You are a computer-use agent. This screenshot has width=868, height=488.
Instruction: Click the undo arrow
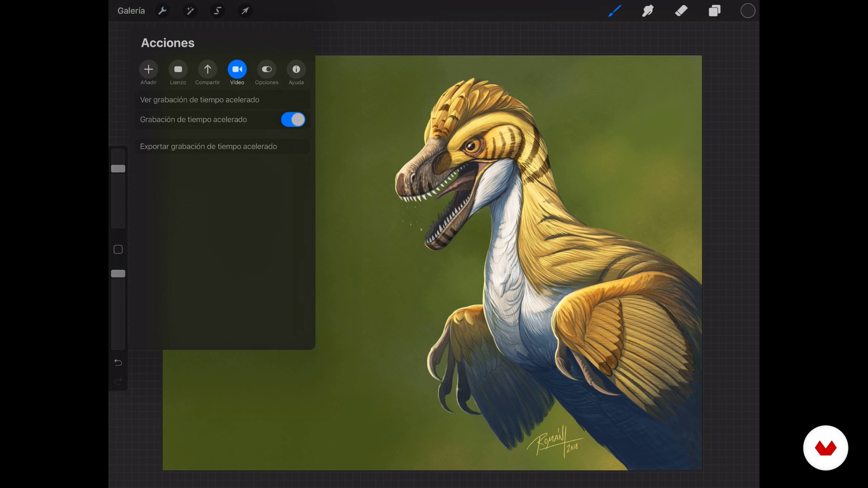click(x=118, y=362)
